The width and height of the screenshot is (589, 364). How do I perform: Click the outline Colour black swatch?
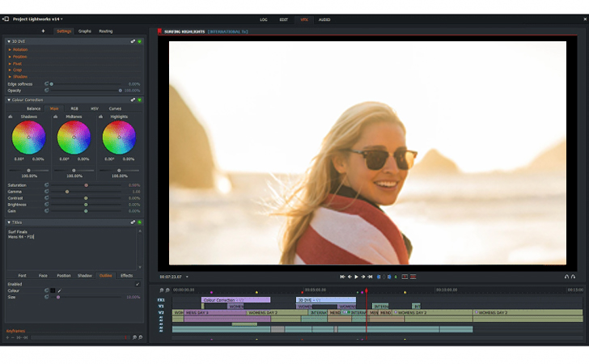[53, 290]
